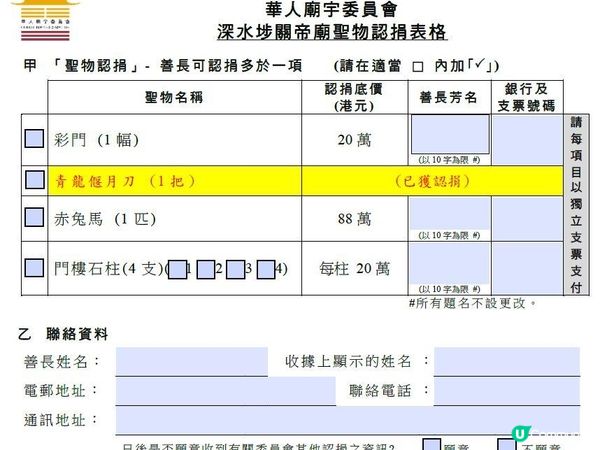This screenshot has height=450, width=600.
Task: Click the 每柱 20 萬 price text
Action: pos(354,269)
